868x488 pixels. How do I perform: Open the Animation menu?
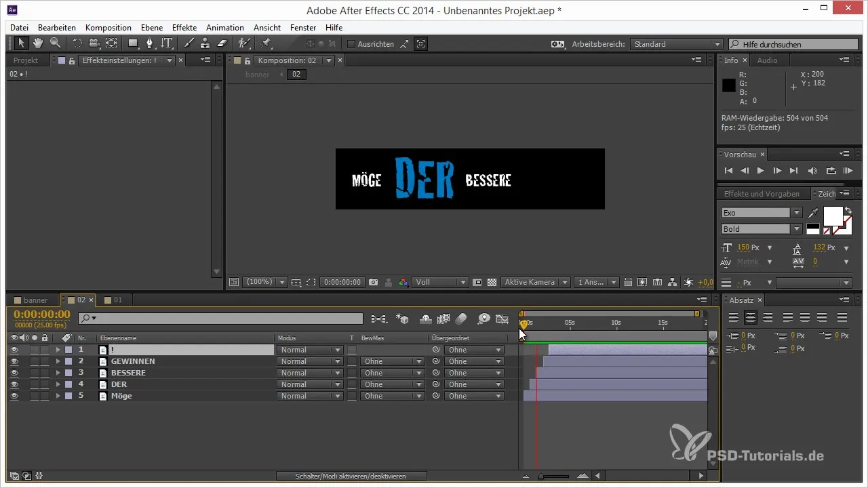point(225,28)
